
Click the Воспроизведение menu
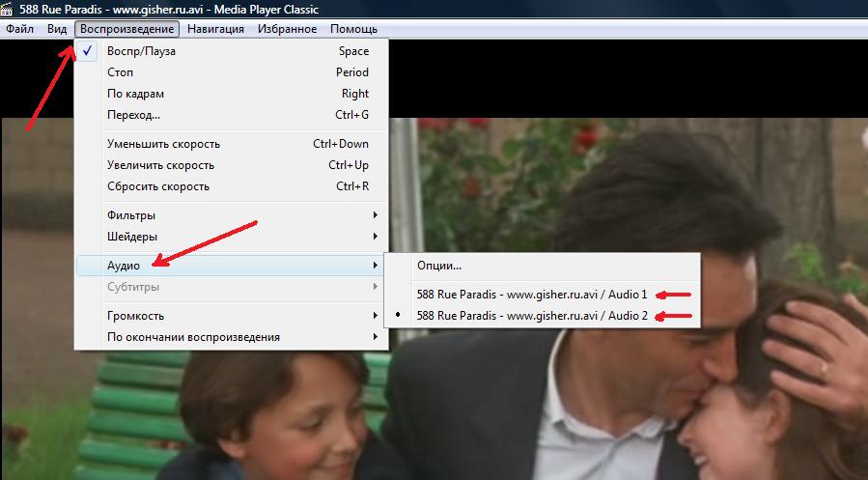(x=126, y=29)
